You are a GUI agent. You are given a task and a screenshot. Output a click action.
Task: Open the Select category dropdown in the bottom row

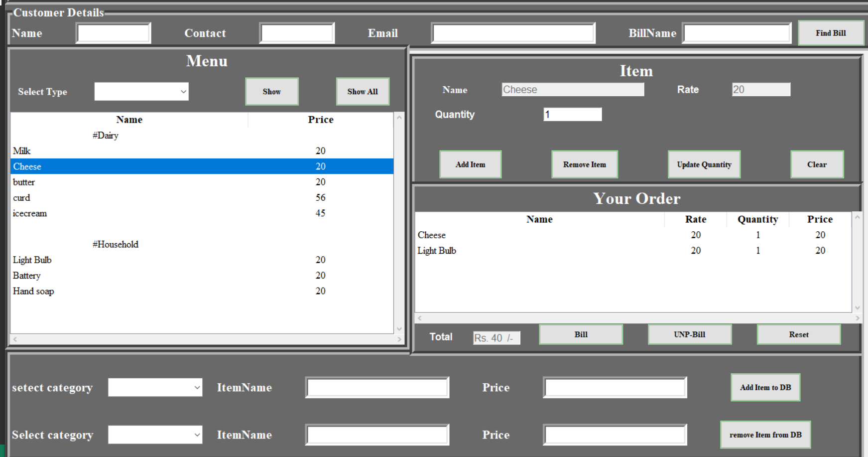coord(155,434)
